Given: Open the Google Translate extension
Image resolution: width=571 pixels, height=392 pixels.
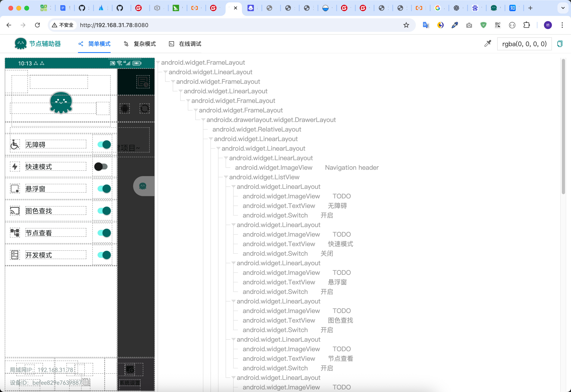Looking at the screenshot, I should coord(426,25).
